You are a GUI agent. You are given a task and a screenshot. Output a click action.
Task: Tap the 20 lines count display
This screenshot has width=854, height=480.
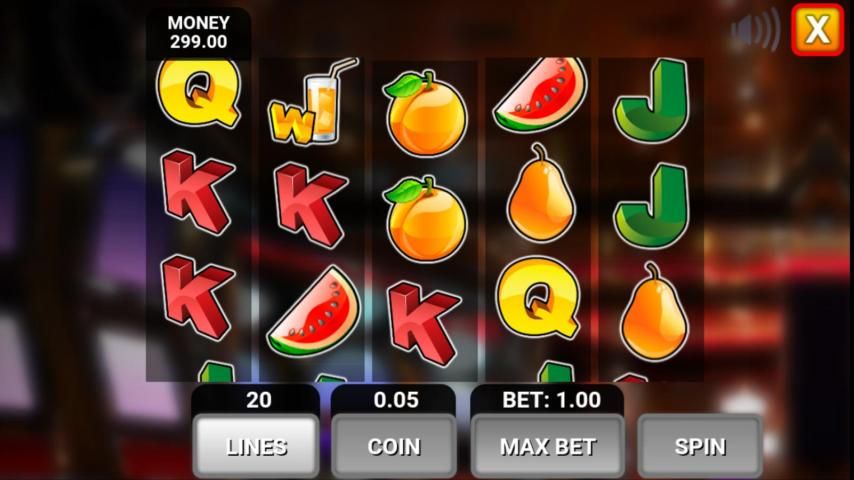(258, 400)
